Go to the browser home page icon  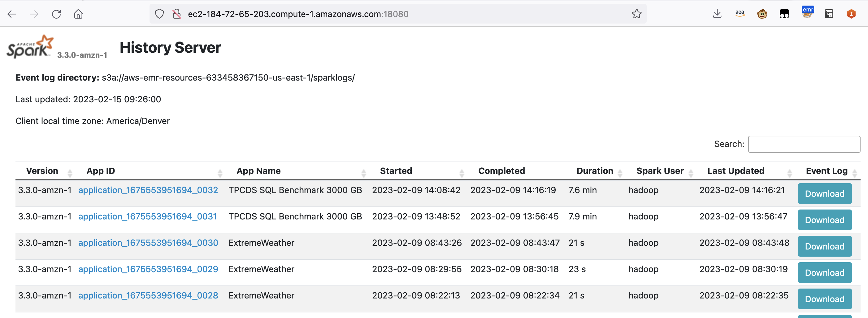point(78,14)
